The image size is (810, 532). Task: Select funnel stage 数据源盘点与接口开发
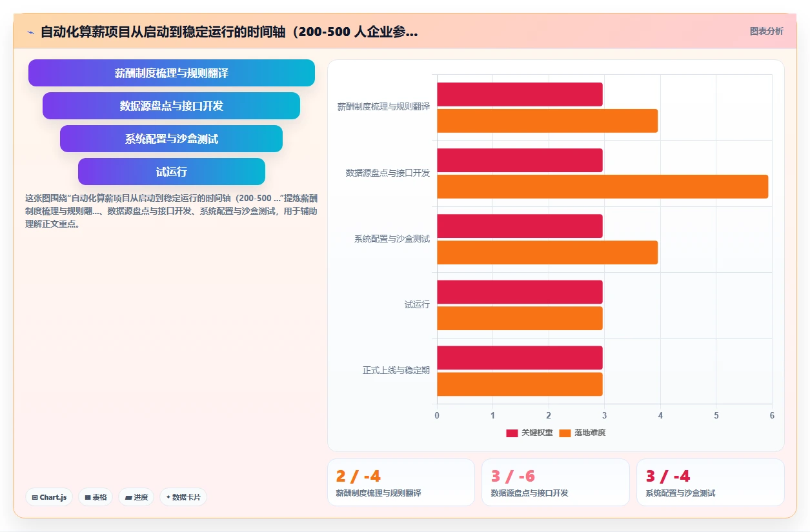[172, 106]
